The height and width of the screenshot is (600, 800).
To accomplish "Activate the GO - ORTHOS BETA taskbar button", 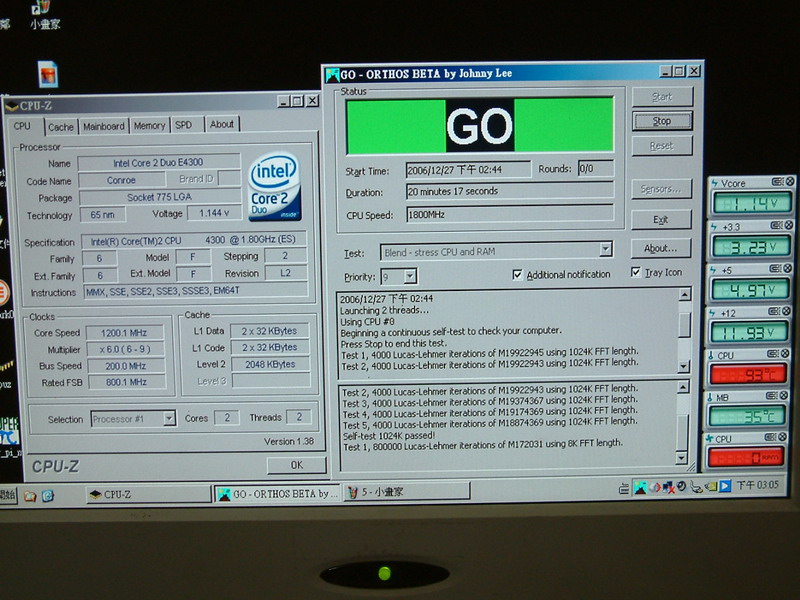I will [278, 494].
